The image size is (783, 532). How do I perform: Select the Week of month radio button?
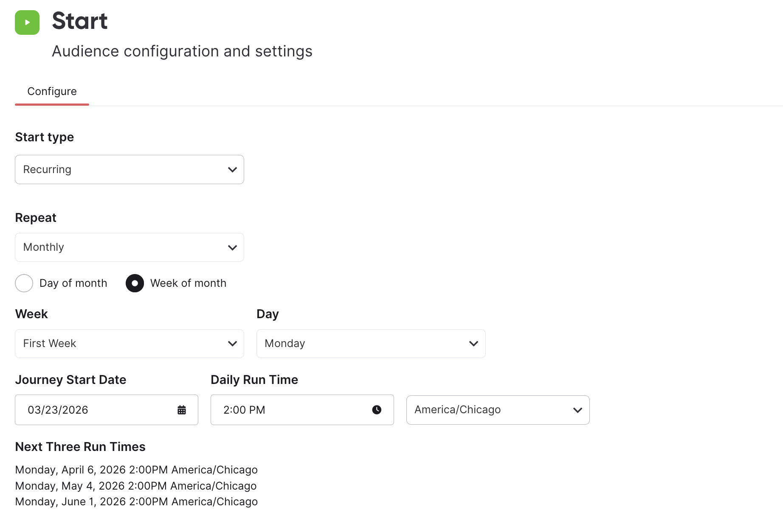(x=135, y=283)
